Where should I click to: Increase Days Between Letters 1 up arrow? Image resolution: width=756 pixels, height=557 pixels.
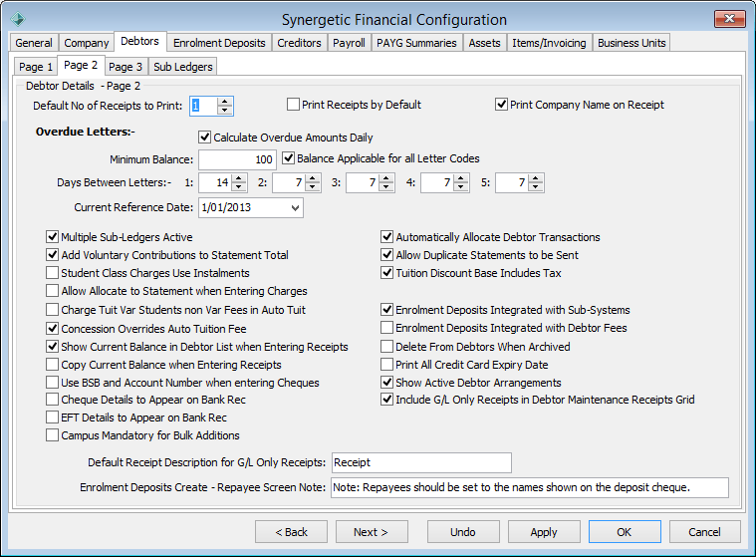coord(239,178)
